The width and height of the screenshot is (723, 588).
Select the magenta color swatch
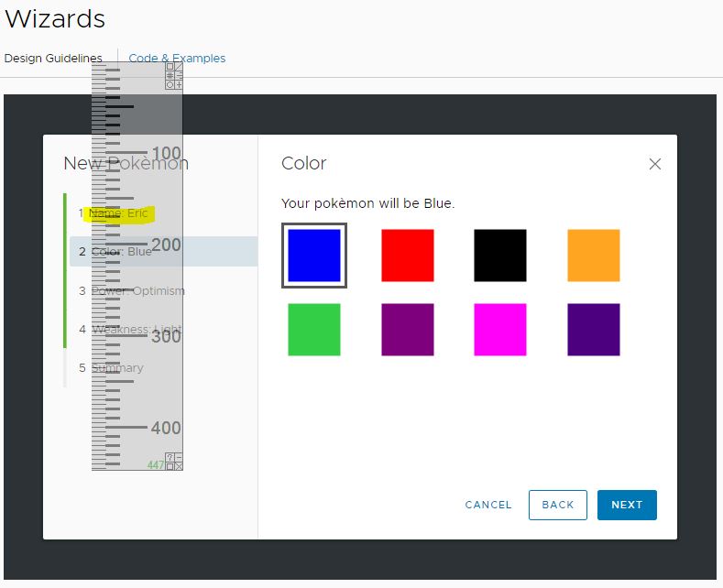pos(500,330)
